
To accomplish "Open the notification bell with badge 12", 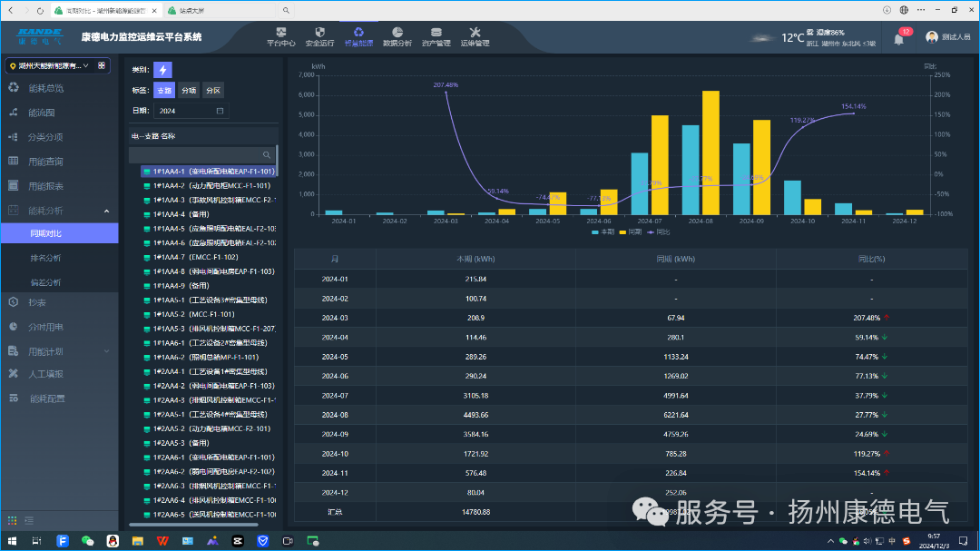I will 899,38.
